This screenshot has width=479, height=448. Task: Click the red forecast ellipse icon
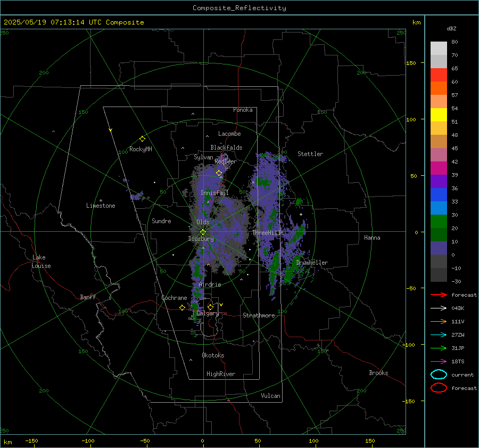click(439, 388)
